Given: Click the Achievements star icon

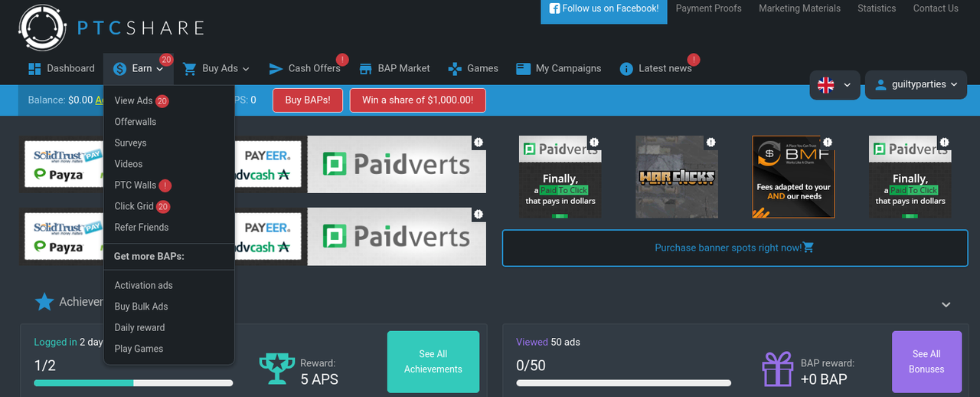Looking at the screenshot, I should click(x=44, y=302).
